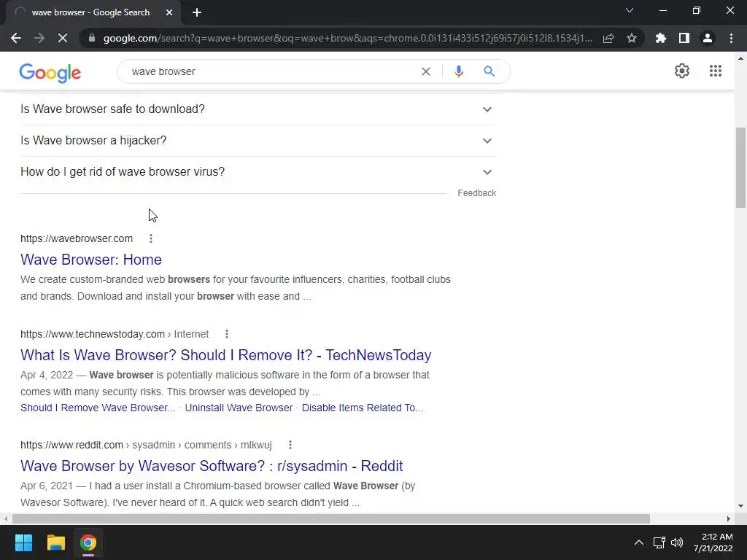Click the reddit.com sysadmin breadcrumb text

pos(146,446)
